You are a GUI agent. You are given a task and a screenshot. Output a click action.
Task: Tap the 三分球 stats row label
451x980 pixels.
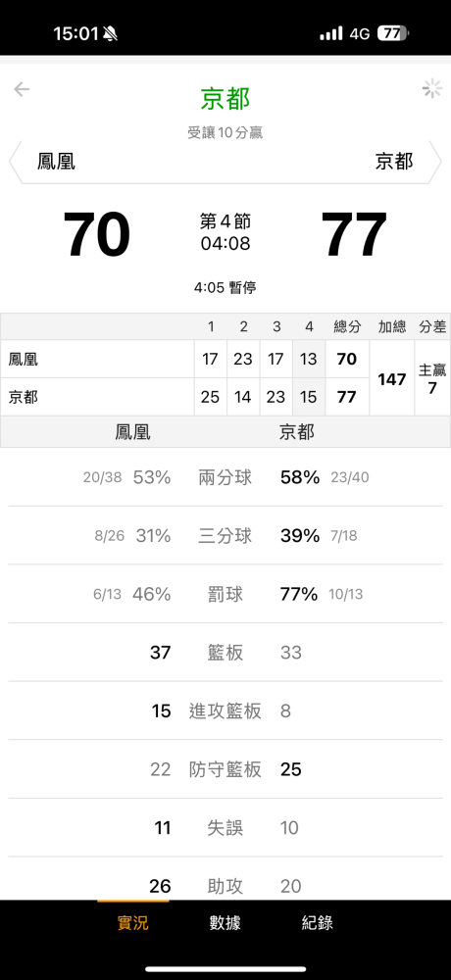(225, 536)
